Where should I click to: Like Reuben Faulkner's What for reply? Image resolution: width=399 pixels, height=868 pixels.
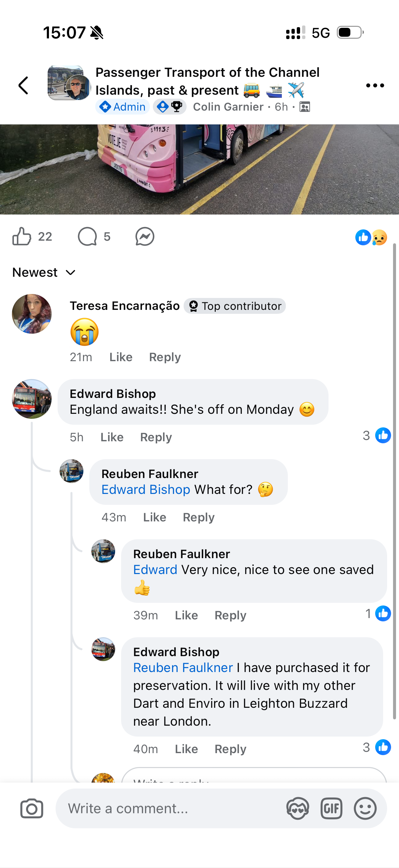155,517
